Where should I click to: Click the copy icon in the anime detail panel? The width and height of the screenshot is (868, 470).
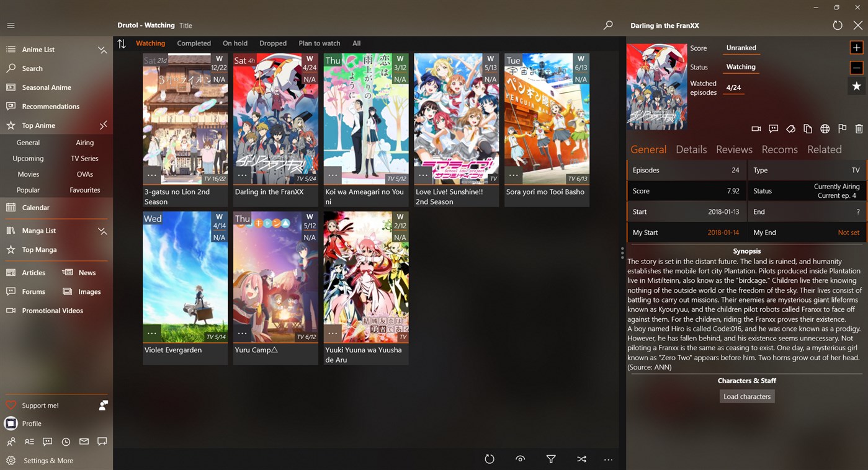click(x=808, y=129)
